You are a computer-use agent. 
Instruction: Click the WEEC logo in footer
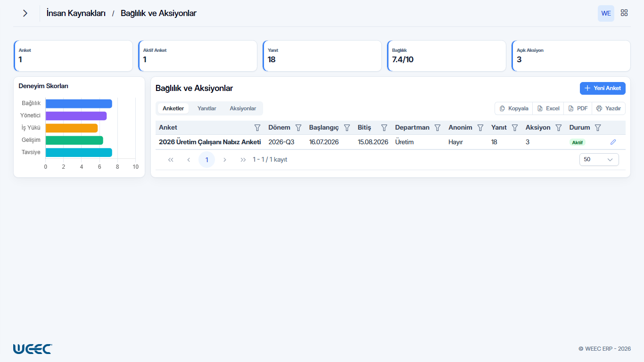pyautogui.click(x=33, y=349)
